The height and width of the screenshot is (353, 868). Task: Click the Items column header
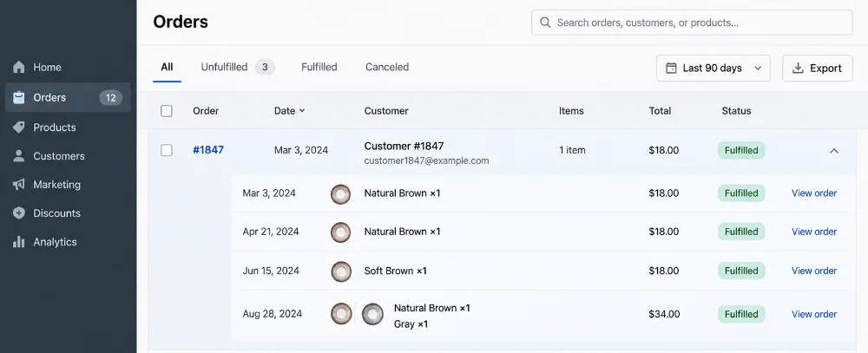571,111
